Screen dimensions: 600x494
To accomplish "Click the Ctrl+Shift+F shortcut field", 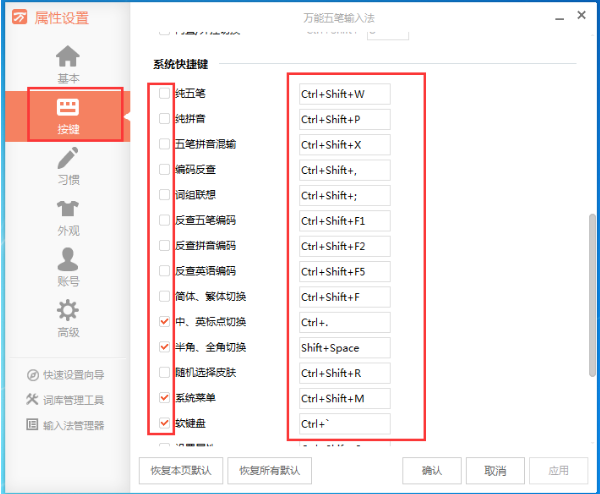I will click(x=344, y=297).
